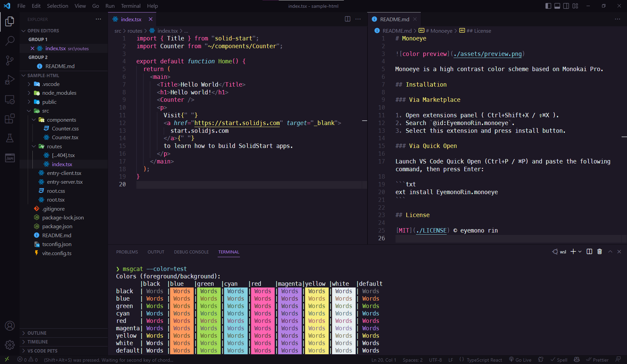Toggle the secondary side bar layout button
627x364 pixels.
click(566, 6)
